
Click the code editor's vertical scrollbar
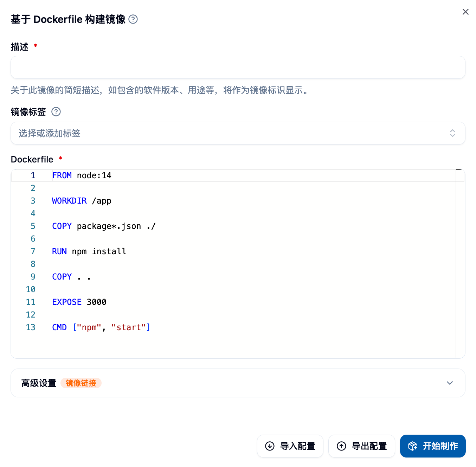(460, 264)
